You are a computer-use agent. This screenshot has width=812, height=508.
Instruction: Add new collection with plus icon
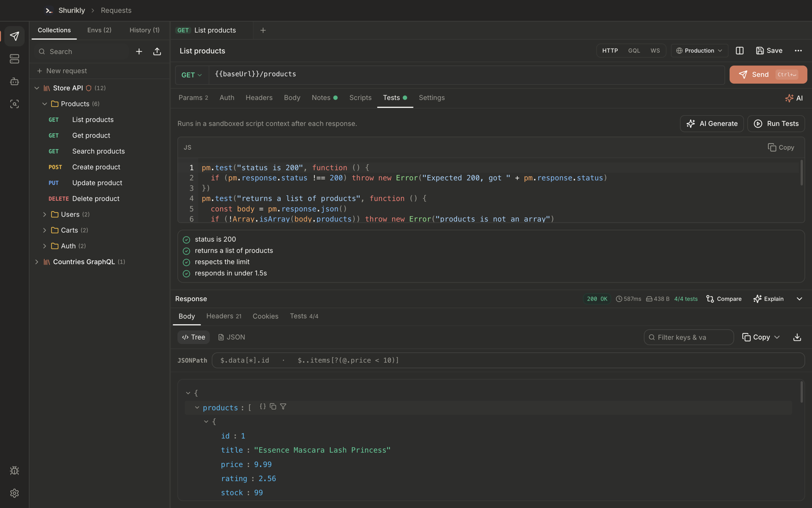139,51
